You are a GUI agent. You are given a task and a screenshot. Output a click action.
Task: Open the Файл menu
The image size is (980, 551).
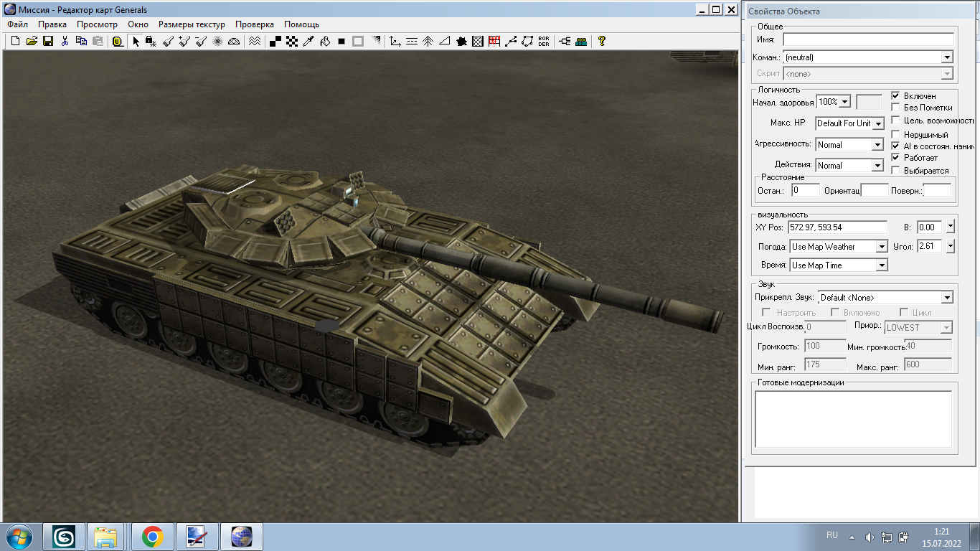point(17,24)
